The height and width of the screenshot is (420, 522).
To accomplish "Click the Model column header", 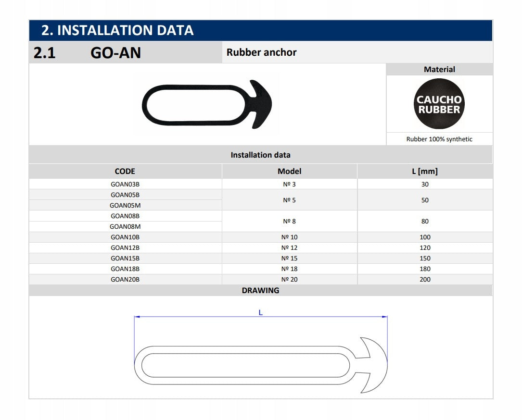I will [x=290, y=171].
